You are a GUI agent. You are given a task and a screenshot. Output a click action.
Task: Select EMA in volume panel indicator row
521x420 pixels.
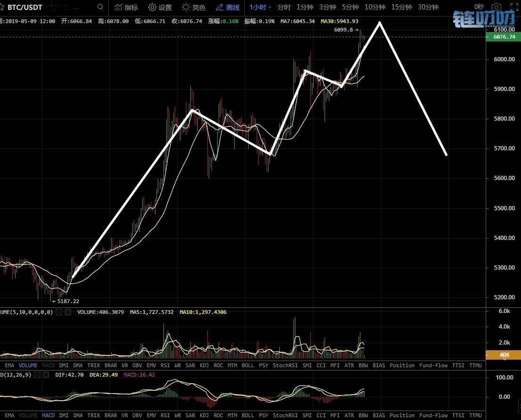9,365
